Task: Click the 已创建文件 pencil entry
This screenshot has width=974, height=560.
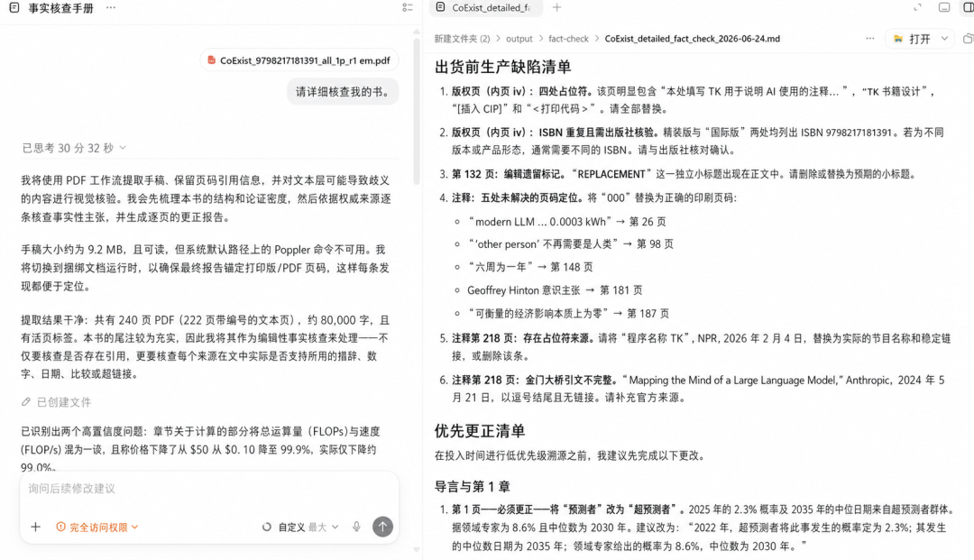Action: [57, 402]
